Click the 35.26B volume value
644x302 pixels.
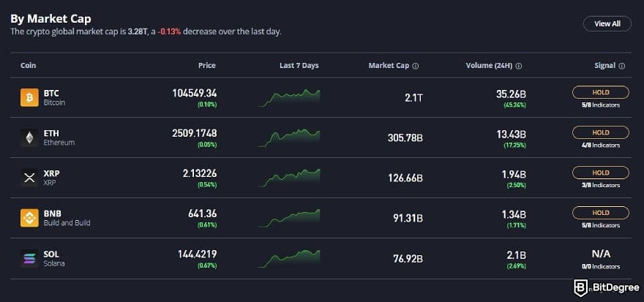tap(511, 94)
